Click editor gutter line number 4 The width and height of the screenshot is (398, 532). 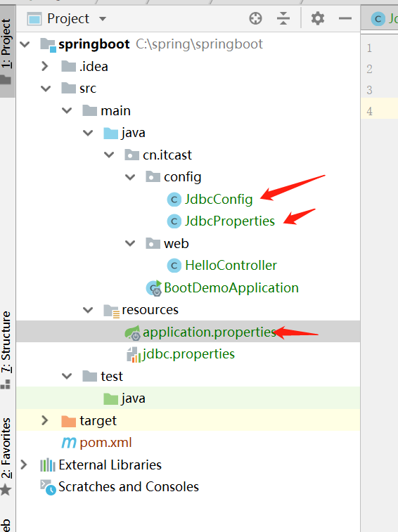coord(369,111)
